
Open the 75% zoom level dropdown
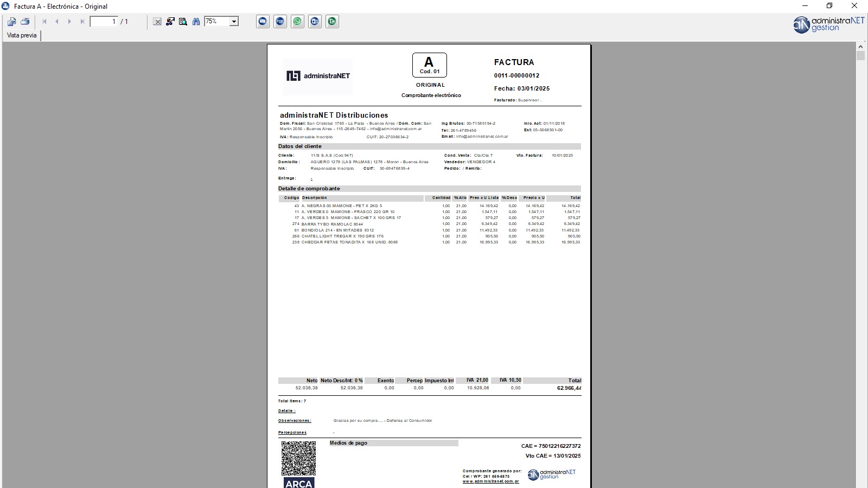234,22
